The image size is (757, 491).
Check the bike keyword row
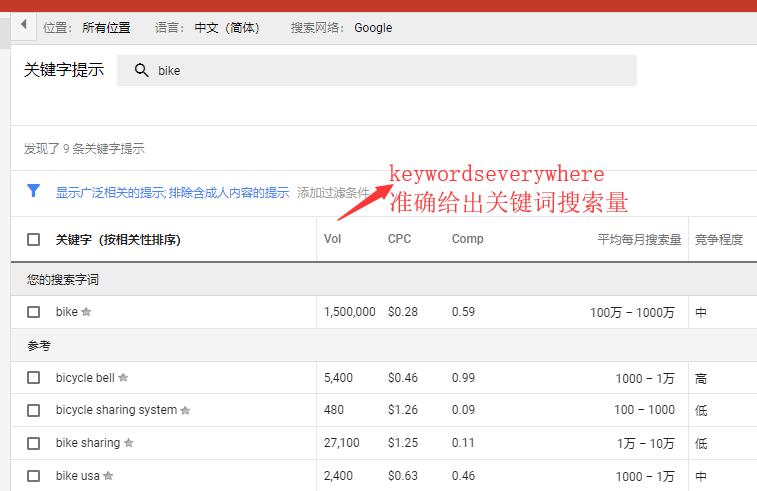tap(33, 312)
